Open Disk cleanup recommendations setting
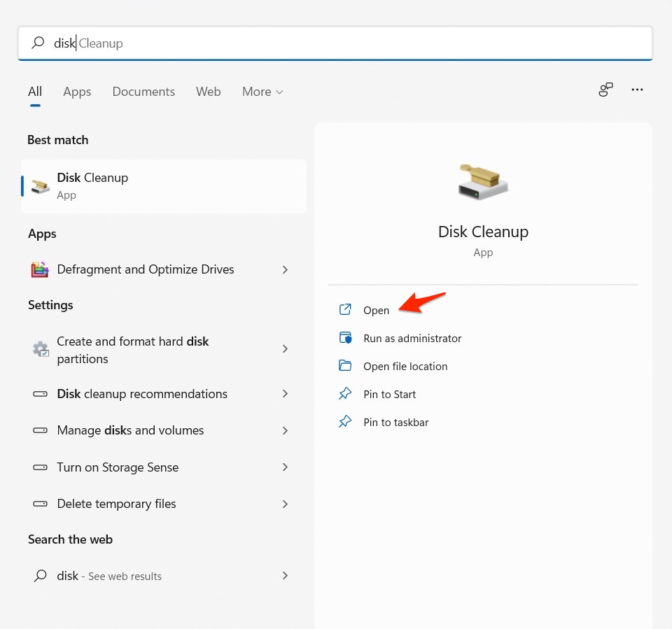Viewport: 672px width, 629px height. (x=142, y=394)
